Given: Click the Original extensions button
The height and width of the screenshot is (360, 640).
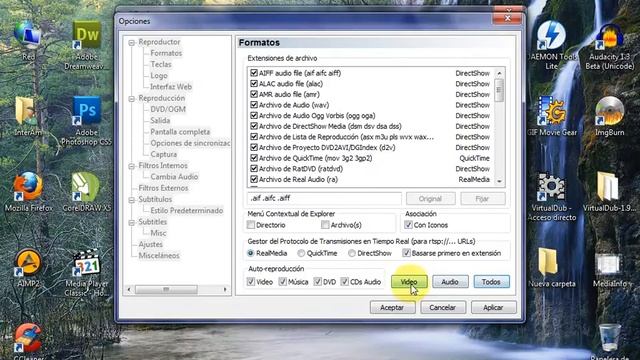Looking at the screenshot, I should point(430,199).
